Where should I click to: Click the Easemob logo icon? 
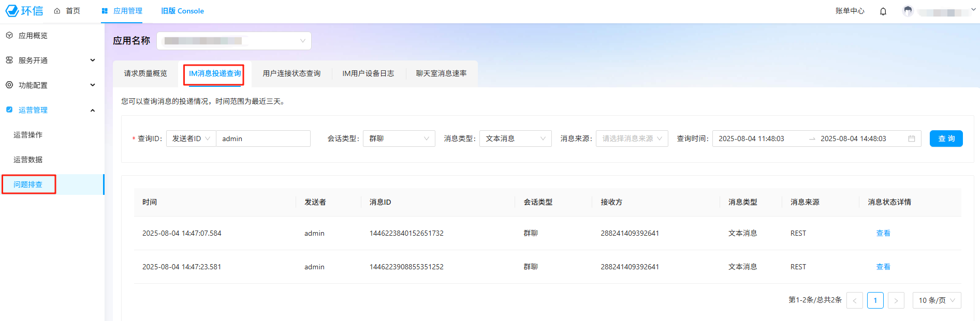pyautogui.click(x=12, y=11)
